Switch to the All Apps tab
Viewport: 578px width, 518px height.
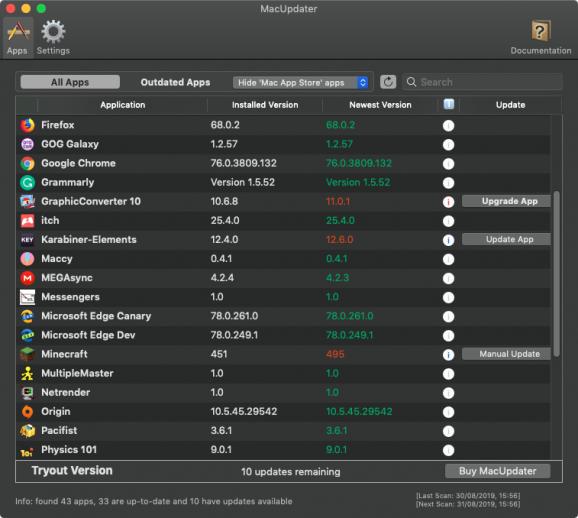pyautogui.click(x=70, y=82)
